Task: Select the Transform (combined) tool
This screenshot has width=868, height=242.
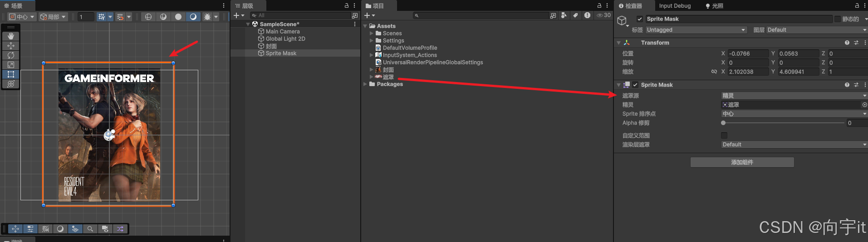Action: pyautogui.click(x=11, y=84)
